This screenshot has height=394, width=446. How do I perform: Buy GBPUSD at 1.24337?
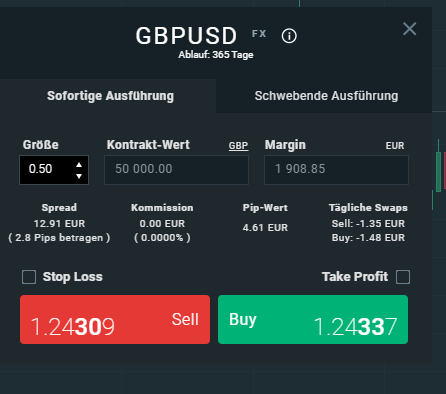click(313, 319)
